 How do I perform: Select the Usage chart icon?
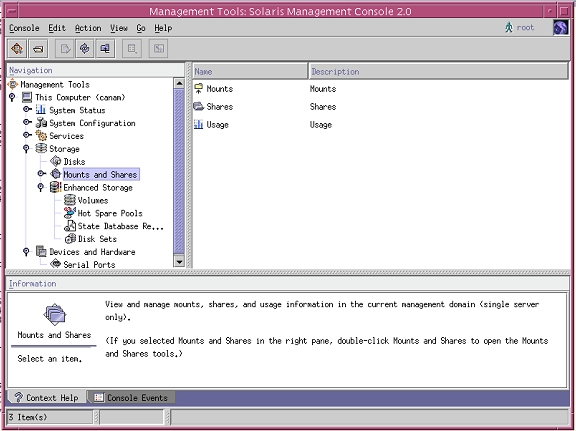[x=199, y=125]
